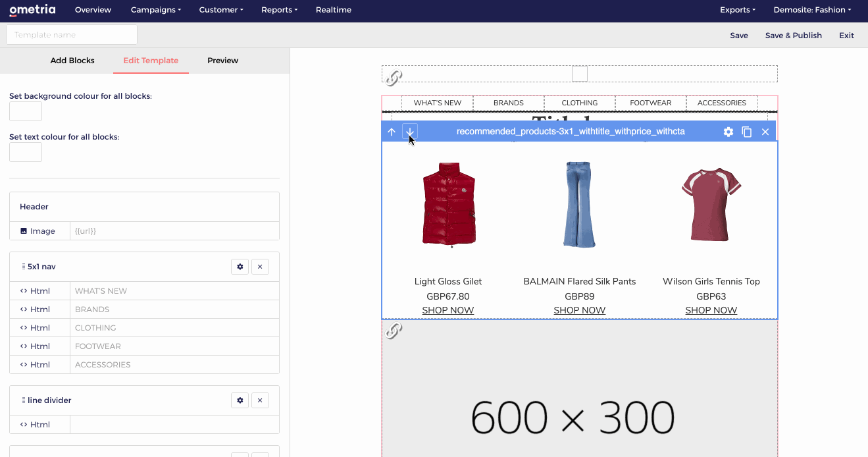Duplicate the recommended products block
868x457 pixels.
point(747,132)
